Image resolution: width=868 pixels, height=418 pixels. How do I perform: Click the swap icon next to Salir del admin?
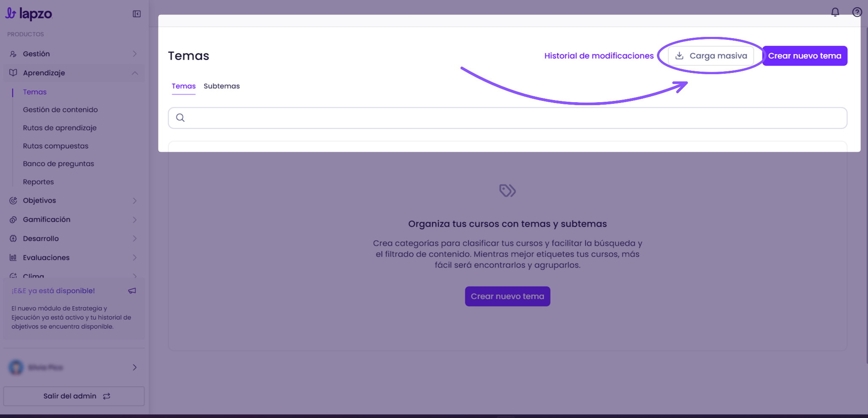point(106,396)
